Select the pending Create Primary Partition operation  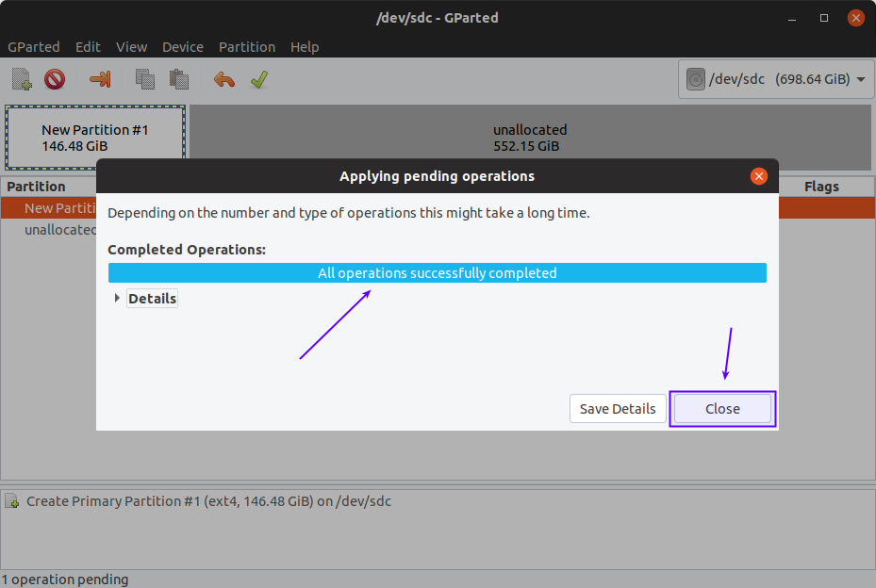207,501
